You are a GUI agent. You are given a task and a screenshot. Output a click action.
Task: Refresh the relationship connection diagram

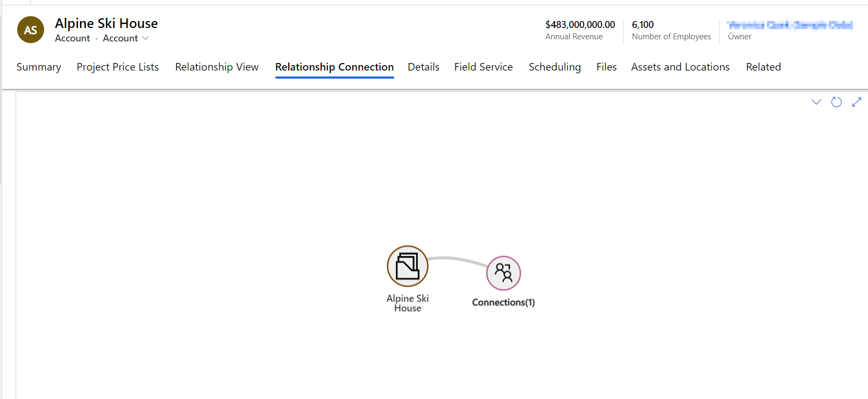coord(836,102)
